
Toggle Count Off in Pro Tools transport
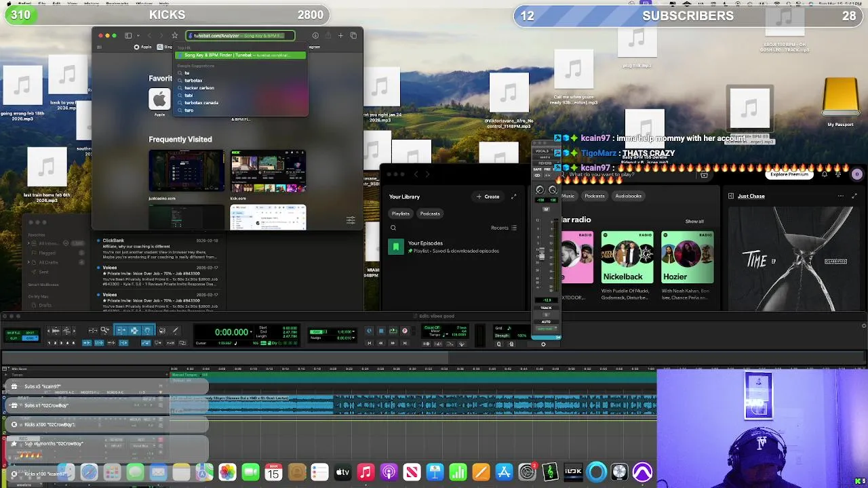[x=432, y=327]
